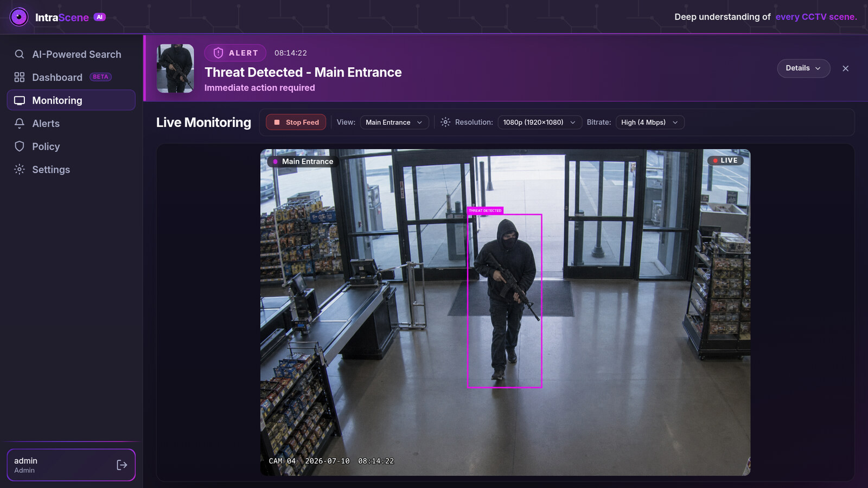The width and height of the screenshot is (868, 488).
Task: Dismiss the threat alert banner
Action: pos(845,68)
